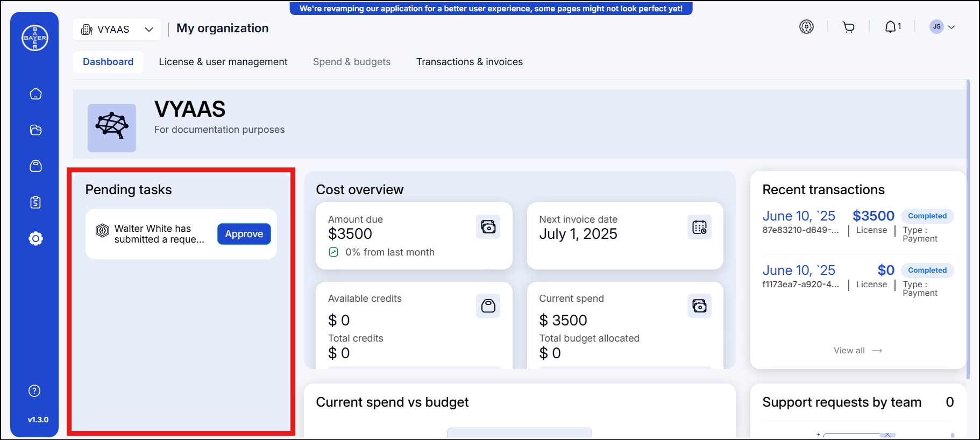Click the 'Total budget allocated' label
Viewport: 980px width, 440px height.
click(590, 338)
